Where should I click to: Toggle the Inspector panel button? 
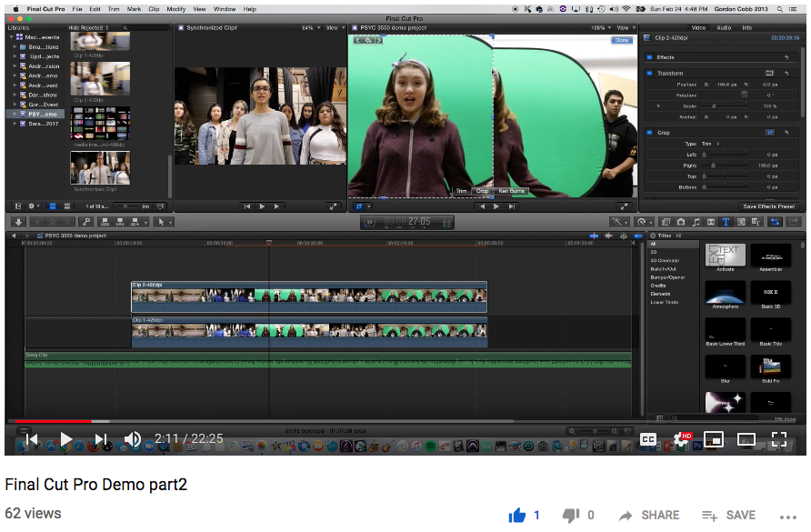[x=776, y=222]
